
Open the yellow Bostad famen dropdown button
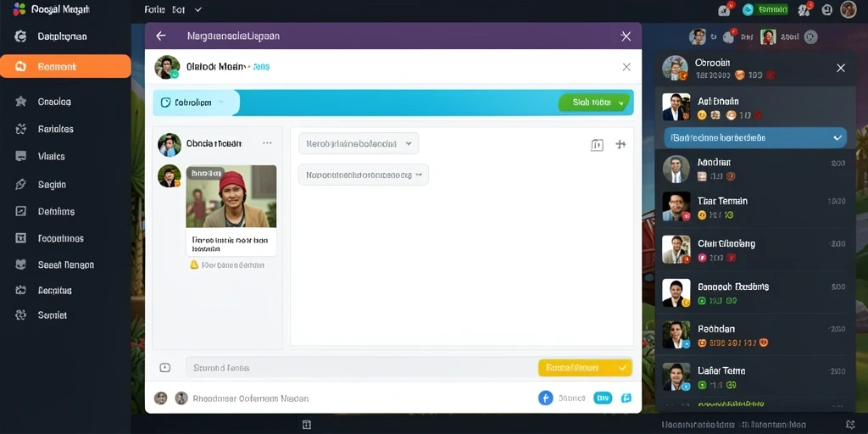pos(585,368)
